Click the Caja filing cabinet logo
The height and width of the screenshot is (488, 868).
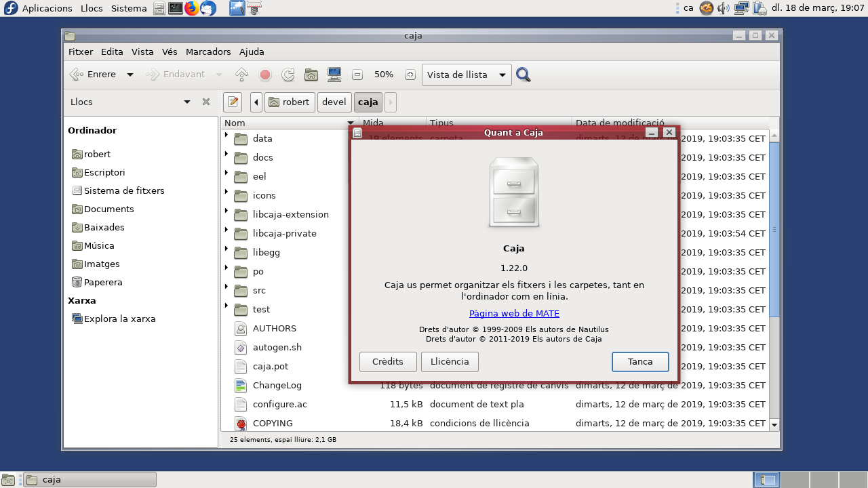coord(514,192)
